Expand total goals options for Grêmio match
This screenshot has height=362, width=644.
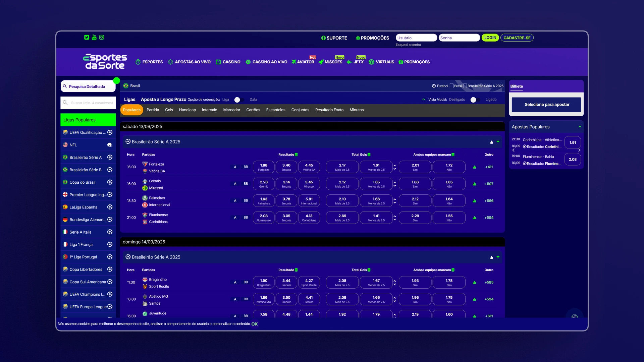tap(394, 184)
